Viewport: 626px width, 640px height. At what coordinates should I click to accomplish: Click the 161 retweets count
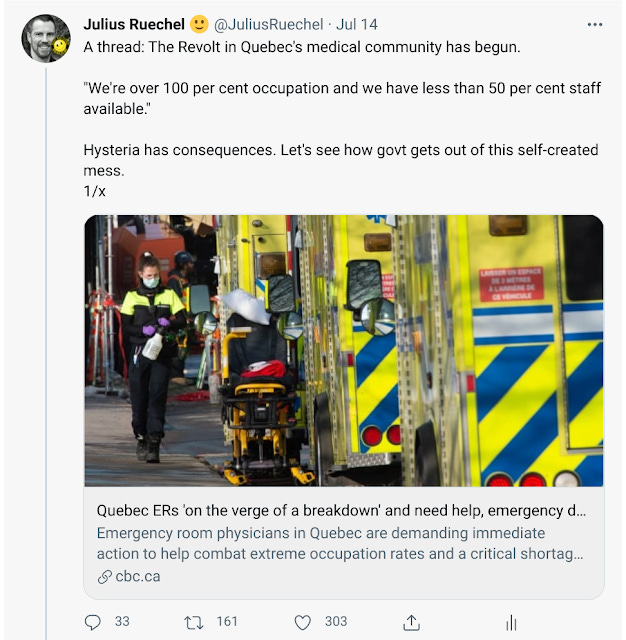click(x=227, y=621)
